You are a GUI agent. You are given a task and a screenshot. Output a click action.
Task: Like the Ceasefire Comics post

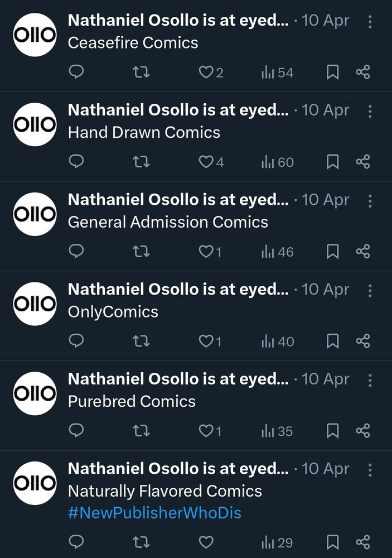[x=206, y=73]
